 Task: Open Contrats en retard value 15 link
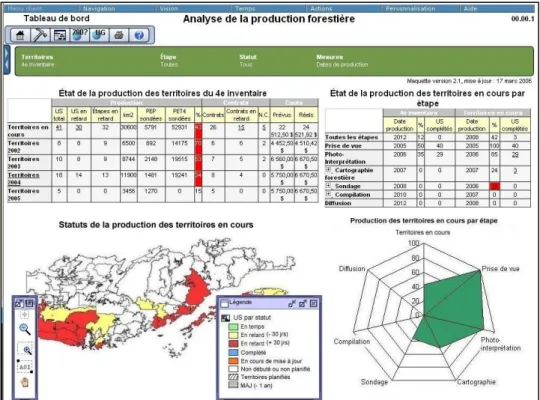(241, 127)
